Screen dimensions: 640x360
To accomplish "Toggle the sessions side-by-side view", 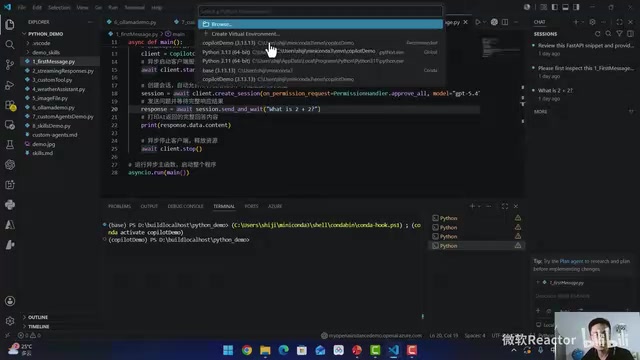I will click(631, 34).
